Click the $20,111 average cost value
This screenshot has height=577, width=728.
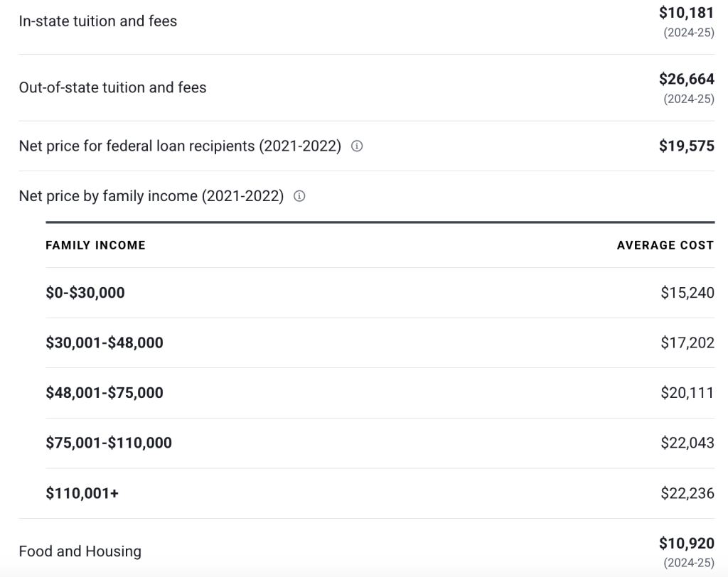pos(687,393)
